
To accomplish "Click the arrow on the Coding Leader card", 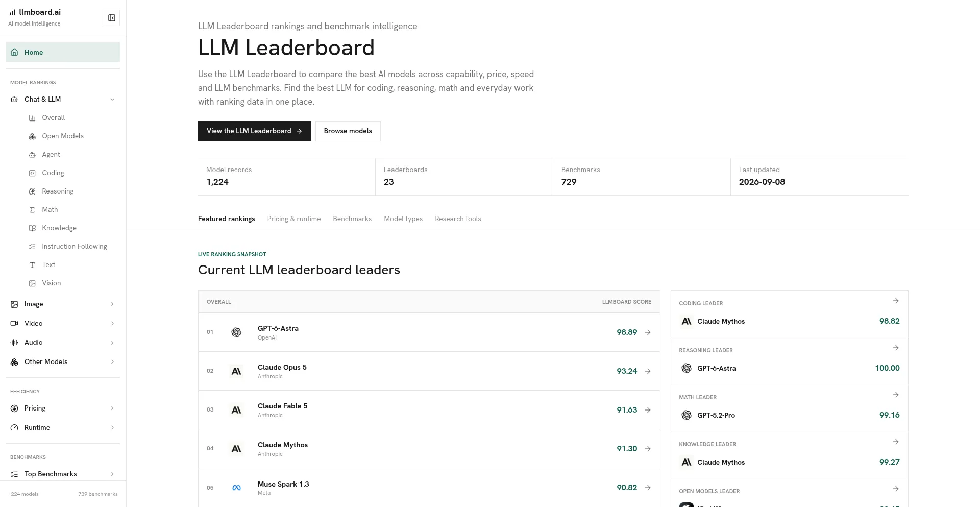I will 896,301.
